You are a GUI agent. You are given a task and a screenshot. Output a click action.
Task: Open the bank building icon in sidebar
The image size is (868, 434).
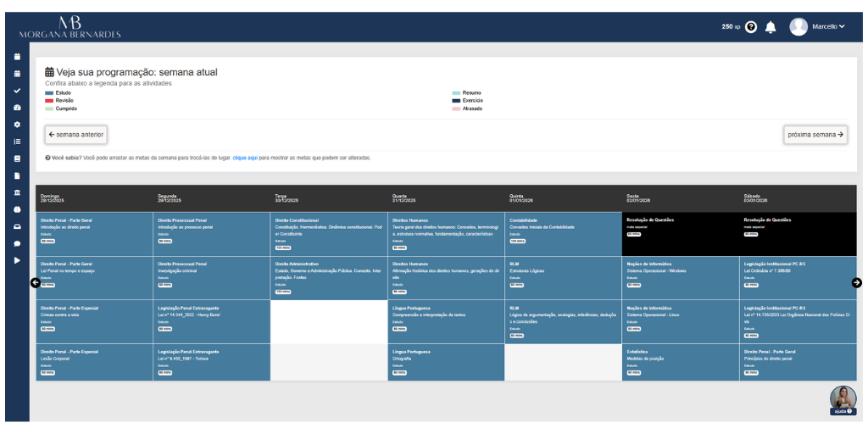point(17,192)
